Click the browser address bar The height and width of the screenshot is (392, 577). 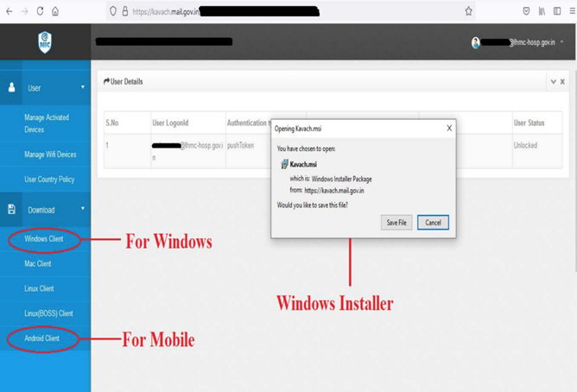[285, 11]
